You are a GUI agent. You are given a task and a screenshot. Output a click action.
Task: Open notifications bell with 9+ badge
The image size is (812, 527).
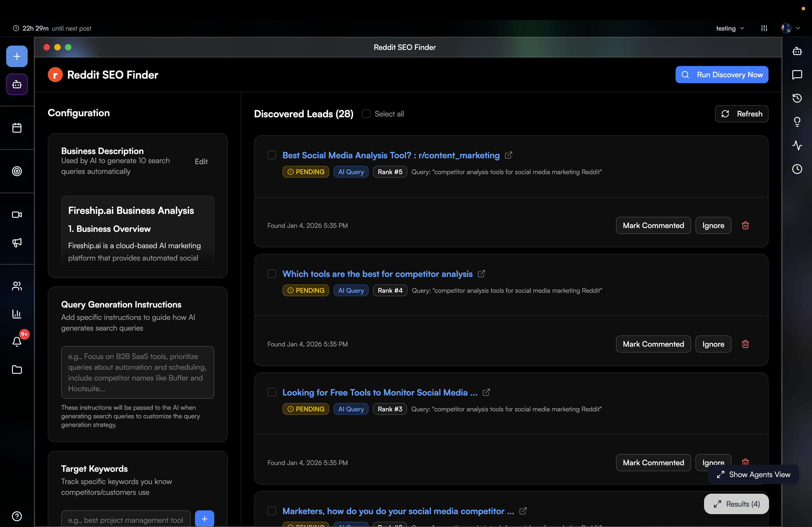[17, 341]
